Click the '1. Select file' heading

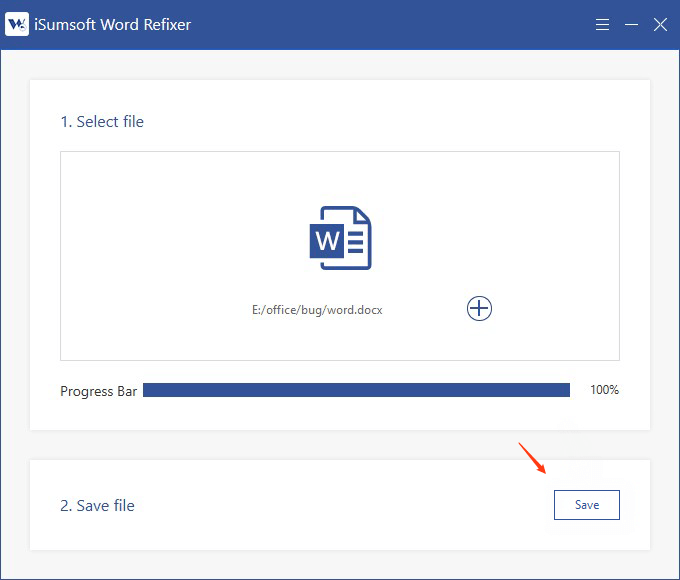click(x=102, y=121)
